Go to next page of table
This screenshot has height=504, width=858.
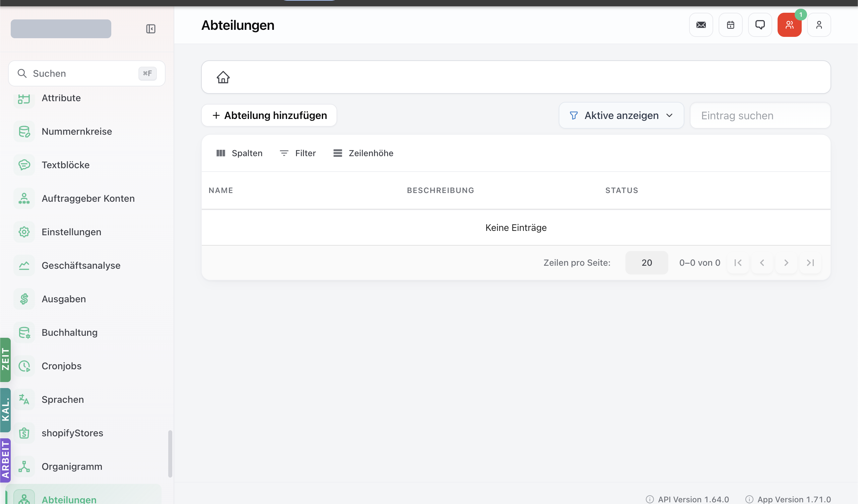[x=786, y=263]
